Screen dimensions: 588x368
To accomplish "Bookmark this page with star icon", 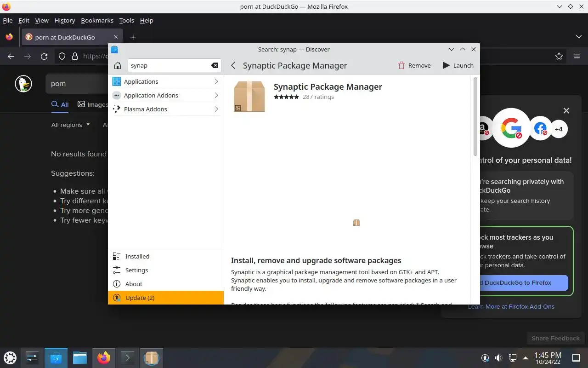I will (559, 56).
